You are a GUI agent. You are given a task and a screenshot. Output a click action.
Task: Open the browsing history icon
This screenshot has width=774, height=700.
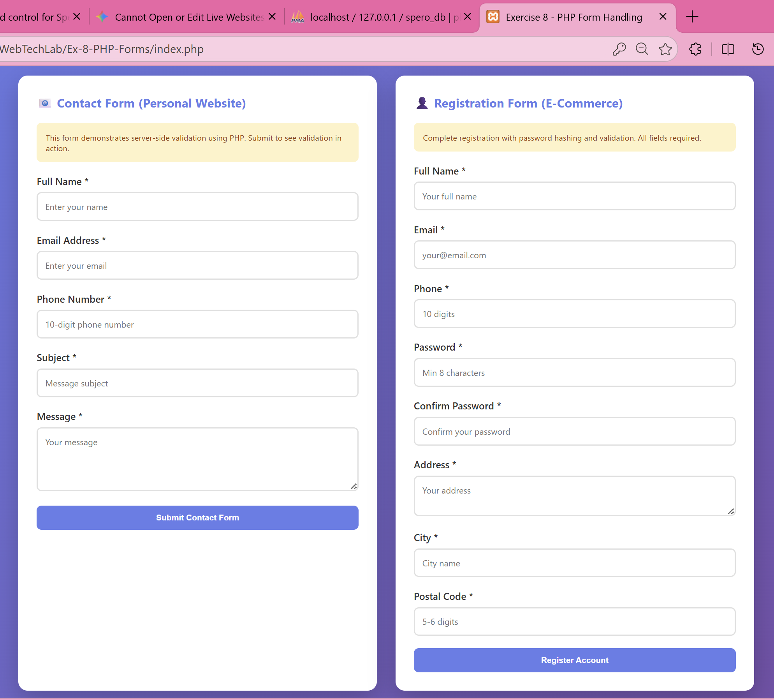pos(758,49)
